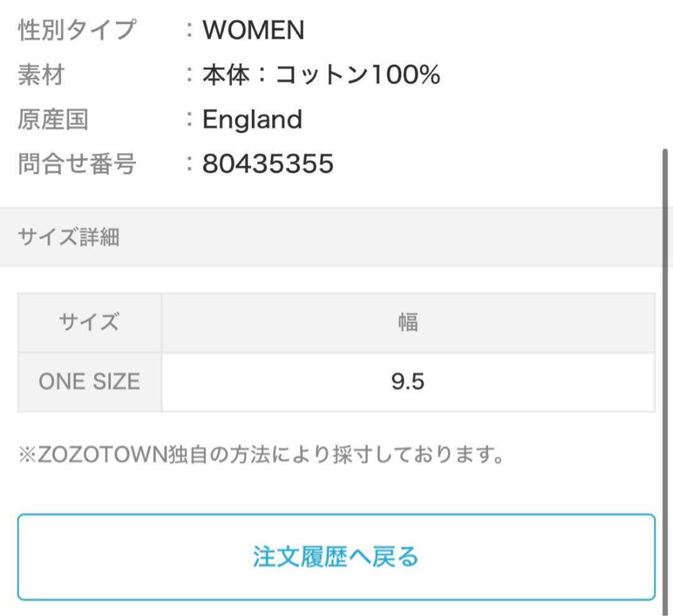673x616 pixels.
Task: Click the colon beside 原産国
Action: click(190, 119)
